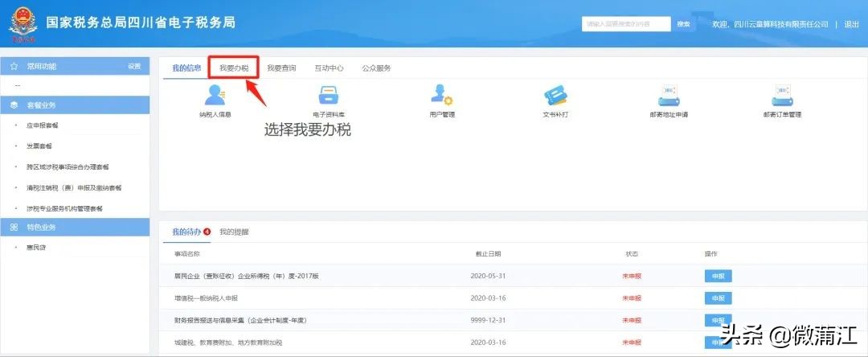868x357 pixels.
Task: Switch to 我的信息 tab
Action: (186, 68)
